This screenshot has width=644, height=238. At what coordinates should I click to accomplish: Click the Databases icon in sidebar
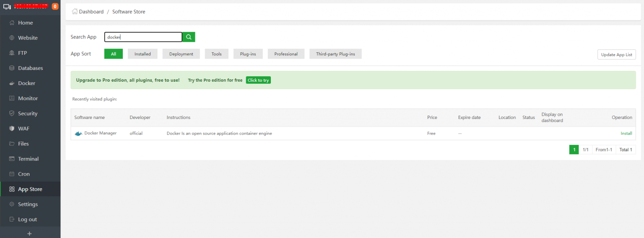12,68
